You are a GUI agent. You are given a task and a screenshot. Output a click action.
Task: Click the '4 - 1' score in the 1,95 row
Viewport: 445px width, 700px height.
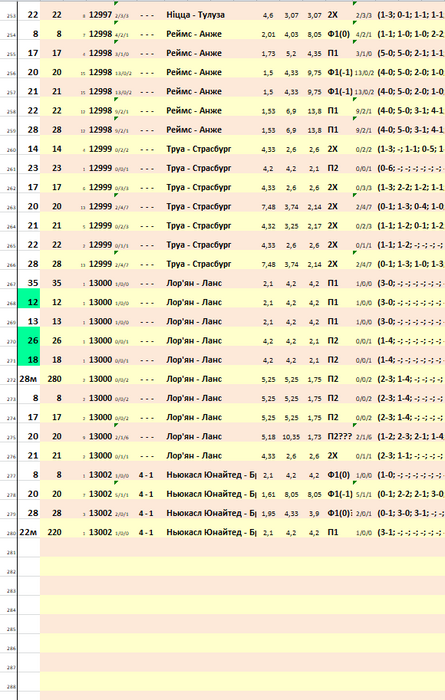146,513
